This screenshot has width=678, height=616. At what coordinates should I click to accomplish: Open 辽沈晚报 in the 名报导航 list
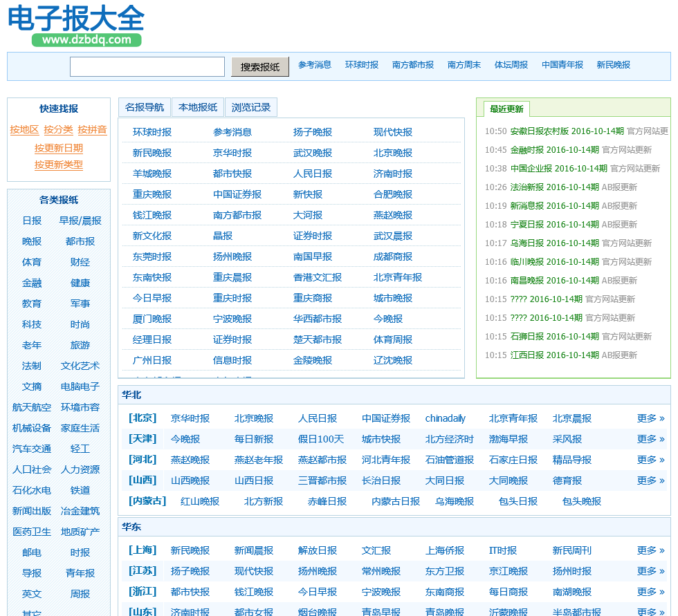tap(393, 360)
